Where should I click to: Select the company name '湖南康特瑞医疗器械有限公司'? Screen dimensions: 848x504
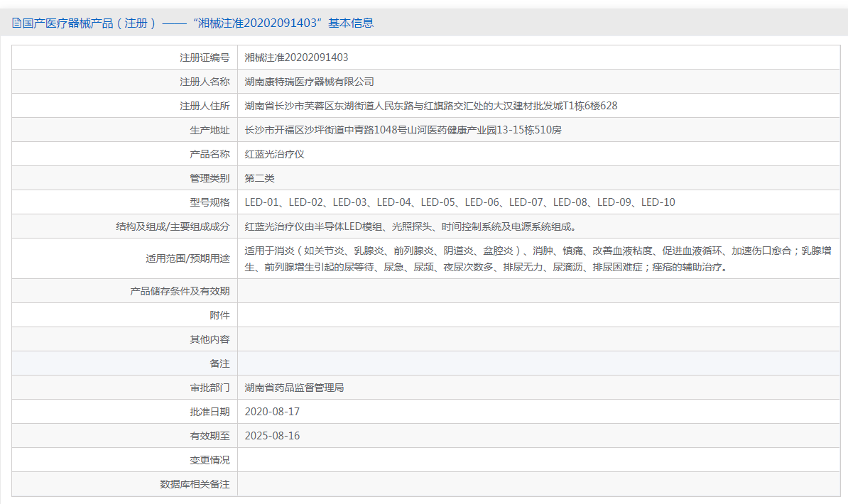(310, 82)
